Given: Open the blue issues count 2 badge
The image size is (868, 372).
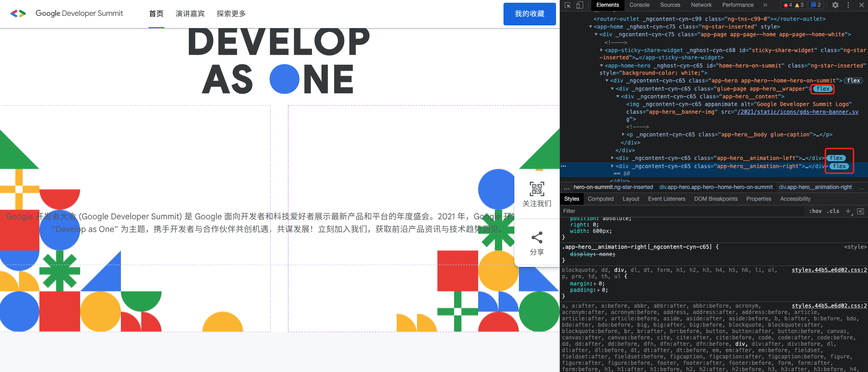Looking at the screenshot, I should [816, 5].
